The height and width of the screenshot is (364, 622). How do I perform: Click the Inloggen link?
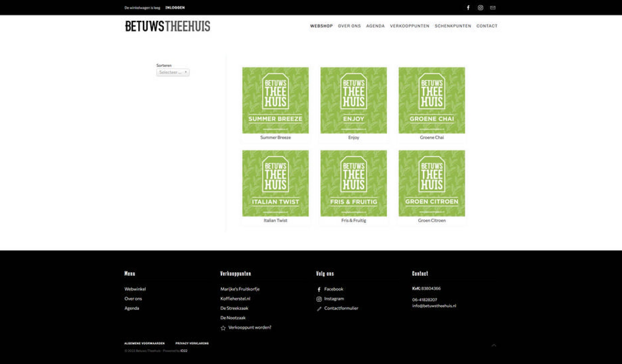point(175,8)
